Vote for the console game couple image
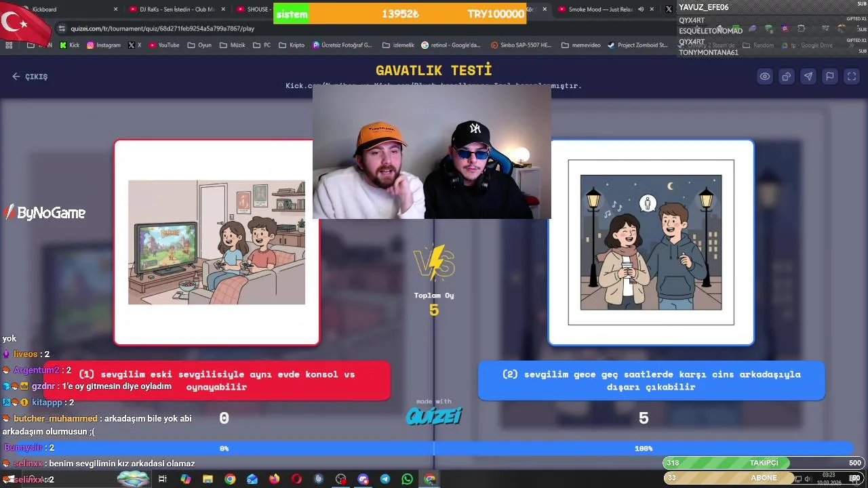This screenshot has width=868, height=488. (x=216, y=242)
